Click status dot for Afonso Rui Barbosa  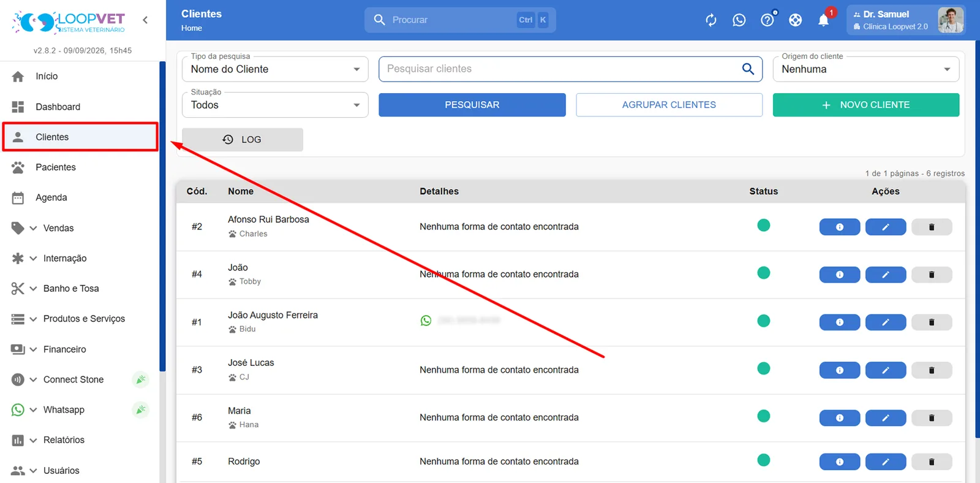pos(763,225)
